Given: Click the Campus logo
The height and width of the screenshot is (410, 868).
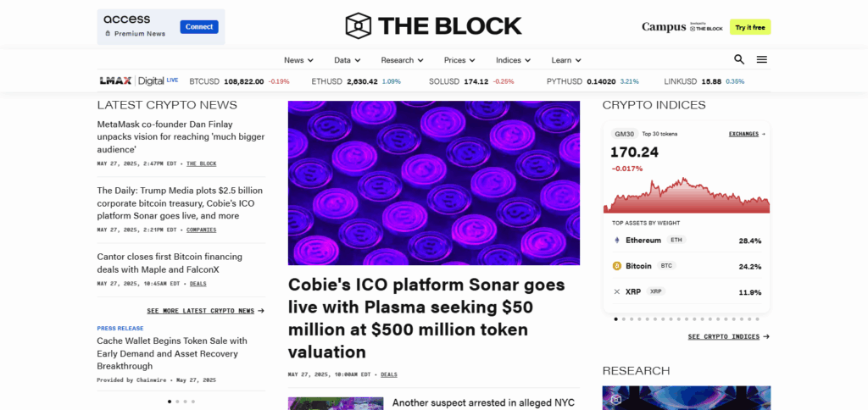Looking at the screenshot, I should click(x=663, y=27).
